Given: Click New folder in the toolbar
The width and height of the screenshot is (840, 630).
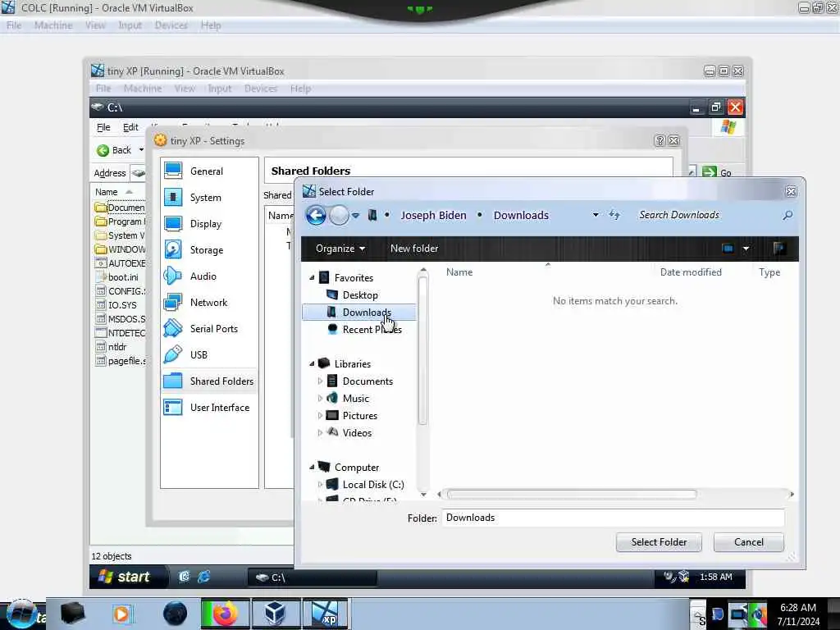Looking at the screenshot, I should point(414,249).
